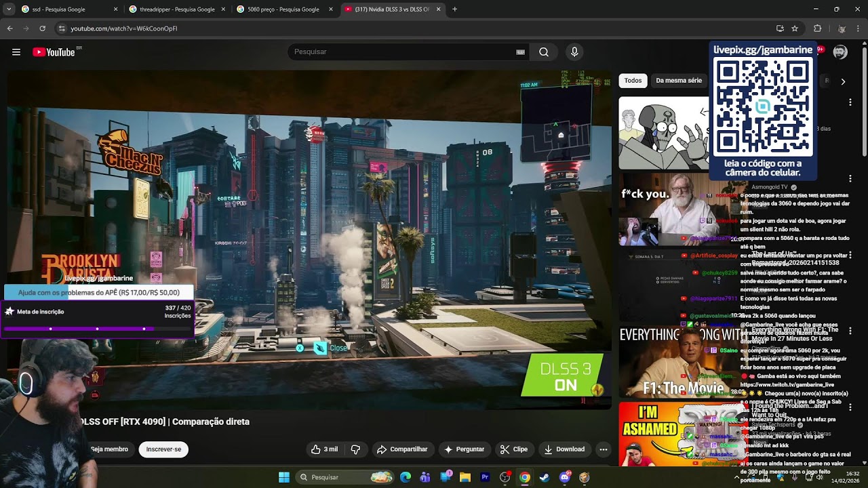
Task: Go back with the browser back arrow
Action: tap(9, 28)
